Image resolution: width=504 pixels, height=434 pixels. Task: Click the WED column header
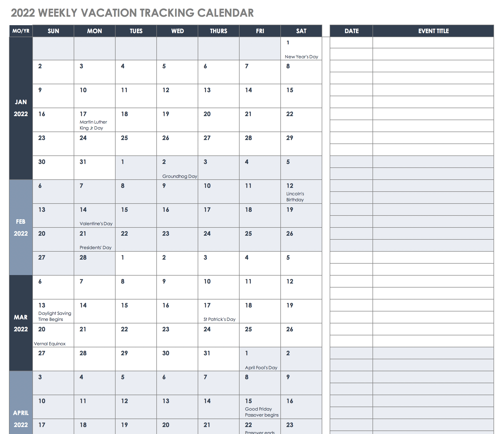point(176,31)
